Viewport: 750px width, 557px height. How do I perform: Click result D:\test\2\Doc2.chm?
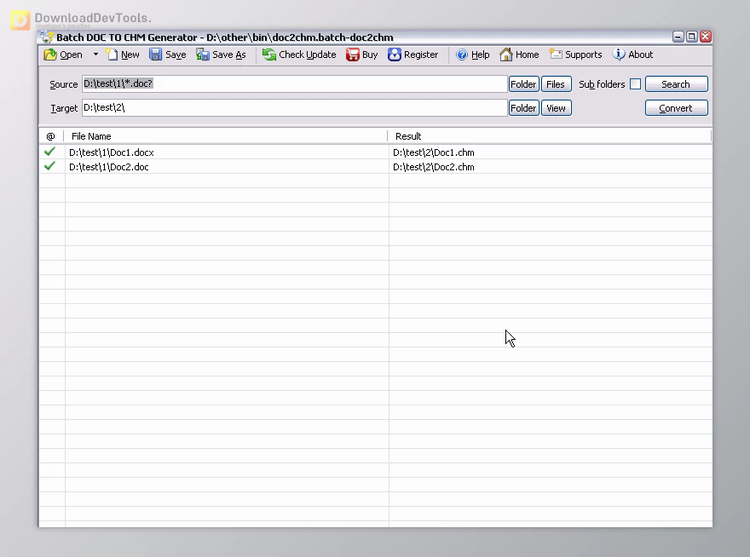point(433,167)
